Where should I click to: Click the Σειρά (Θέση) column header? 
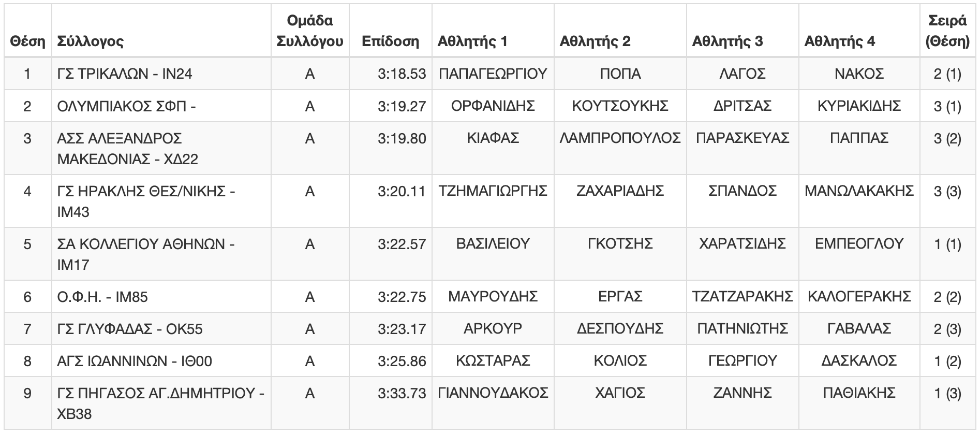click(x=947, y=31)
